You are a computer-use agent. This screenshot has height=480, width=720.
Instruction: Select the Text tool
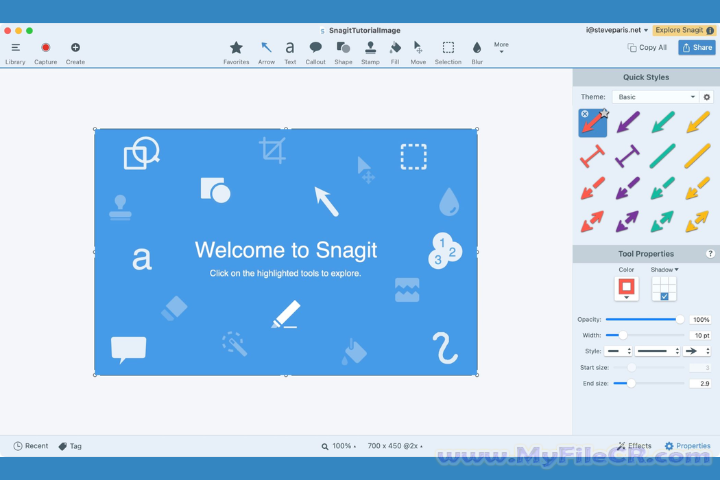click(290, 53)
